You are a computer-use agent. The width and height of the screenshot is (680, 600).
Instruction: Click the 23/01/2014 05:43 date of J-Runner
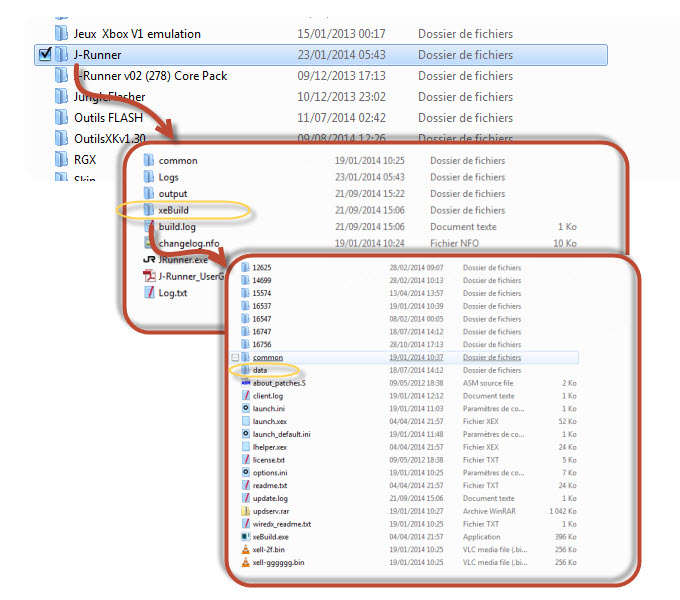point(341,55)
